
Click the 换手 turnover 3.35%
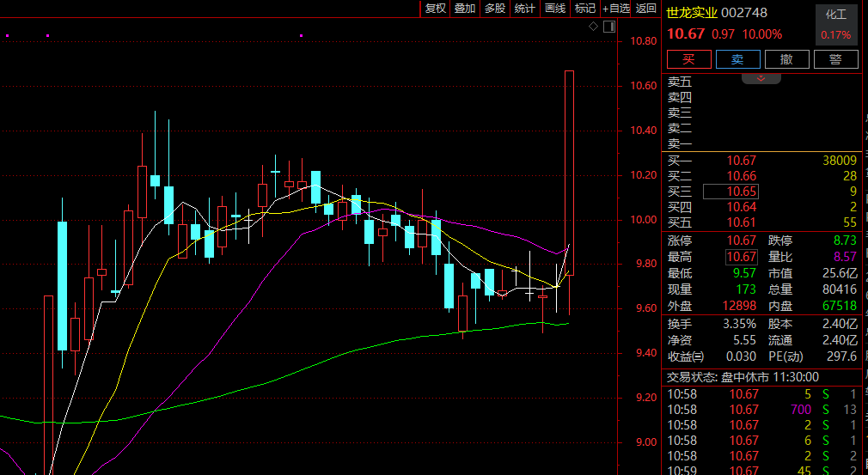point(739,324)
